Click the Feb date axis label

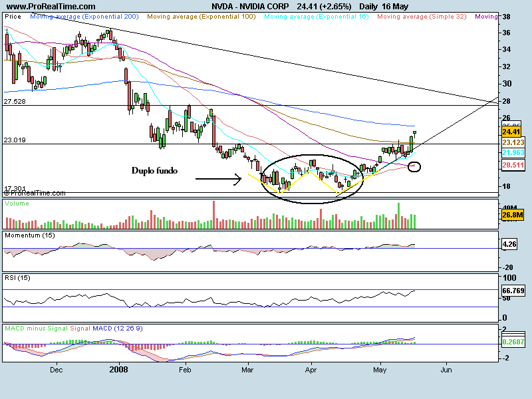(x=185, y=370)
